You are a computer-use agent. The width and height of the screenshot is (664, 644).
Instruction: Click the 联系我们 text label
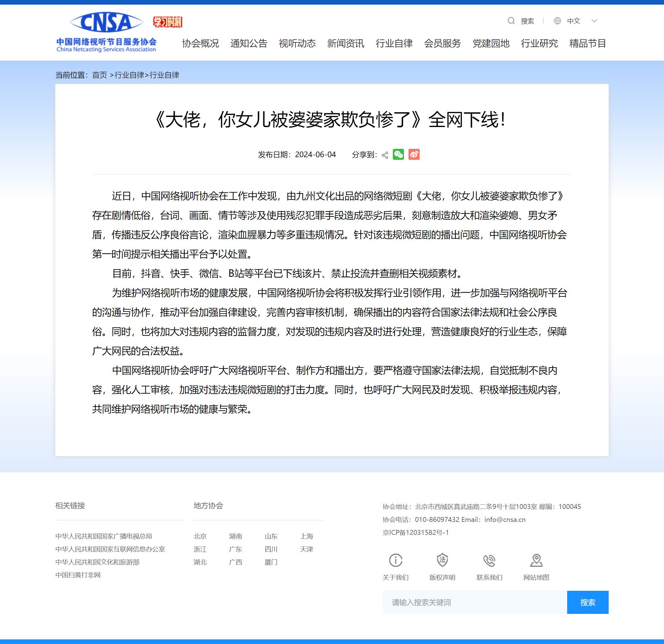click(x=489, y=578)
